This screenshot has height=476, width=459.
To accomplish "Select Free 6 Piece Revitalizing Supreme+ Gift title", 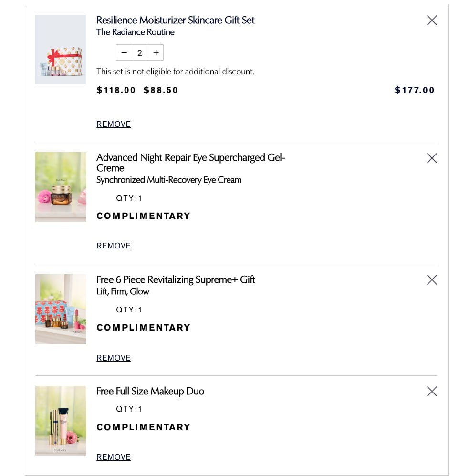I will click(176, 279).
